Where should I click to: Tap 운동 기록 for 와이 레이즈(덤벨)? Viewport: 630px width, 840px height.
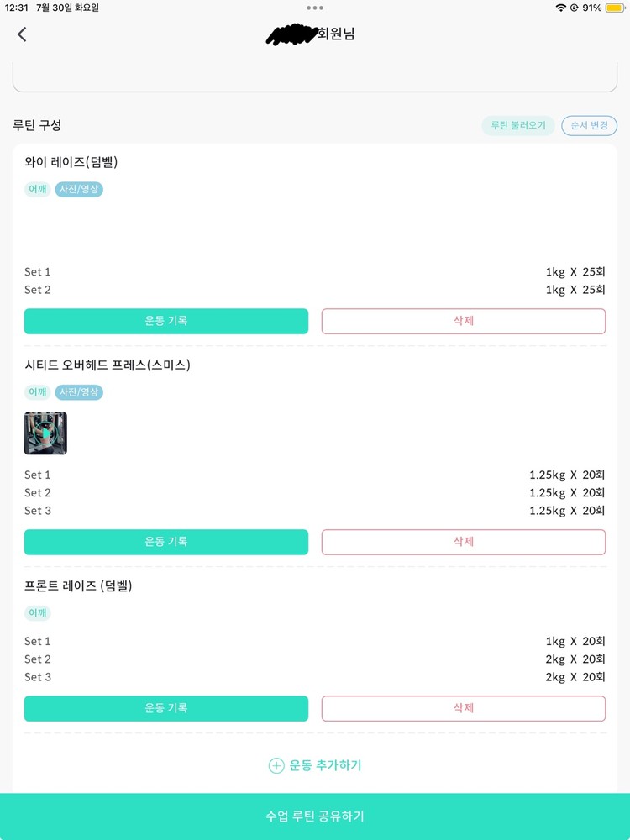(166, 321)
